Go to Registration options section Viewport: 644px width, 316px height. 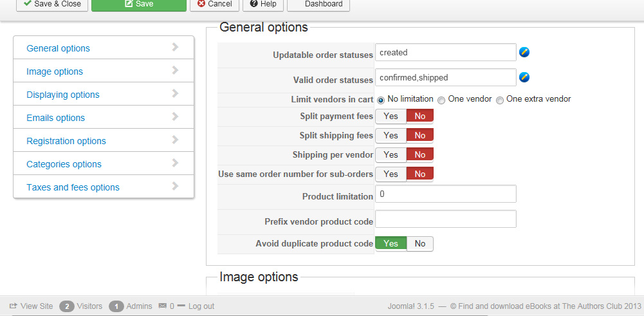[66, 141]
